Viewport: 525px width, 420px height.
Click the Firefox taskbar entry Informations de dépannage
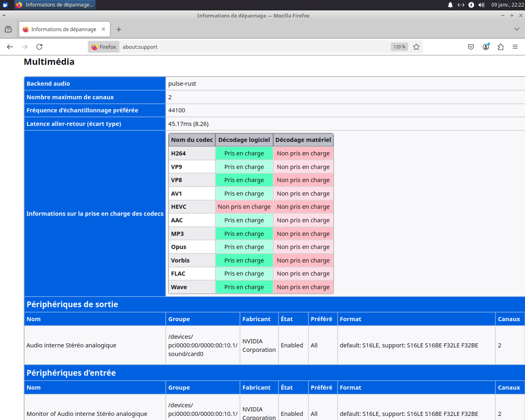point(55,5)
